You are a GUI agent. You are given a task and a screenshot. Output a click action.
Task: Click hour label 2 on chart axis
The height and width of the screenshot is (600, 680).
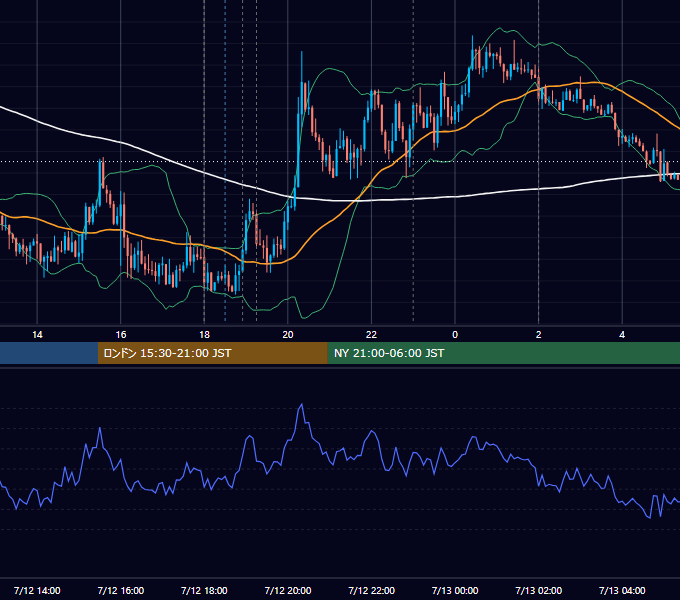(x=539, y=335)
